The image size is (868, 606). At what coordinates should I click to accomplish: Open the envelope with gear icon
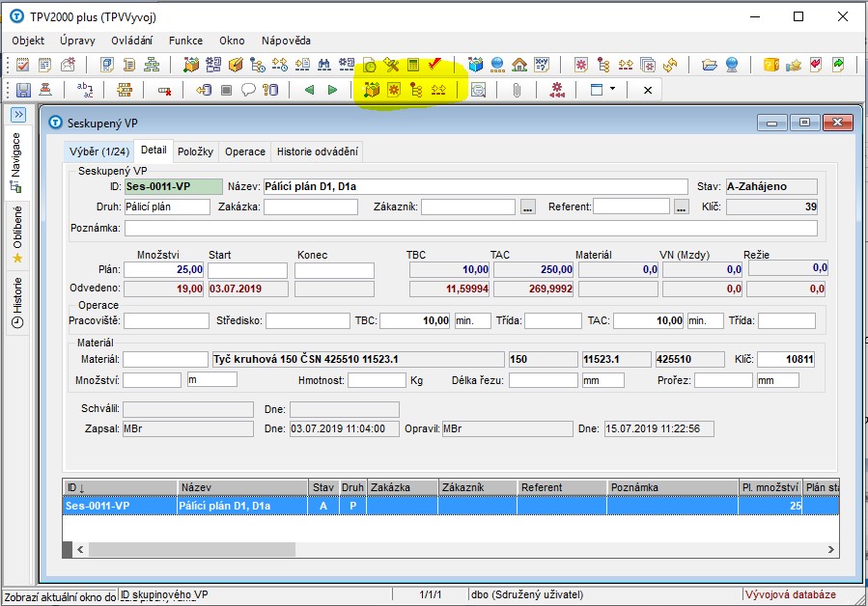pyautogui.click(x=69, y=65)
